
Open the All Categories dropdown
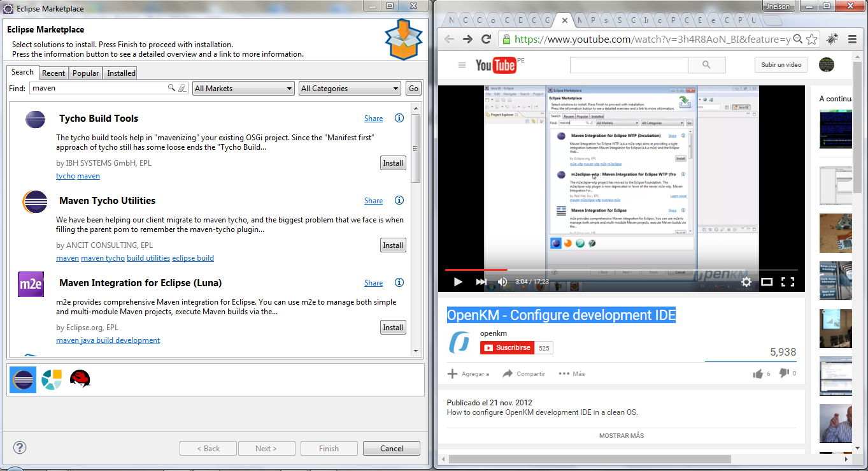click(350, 89)
